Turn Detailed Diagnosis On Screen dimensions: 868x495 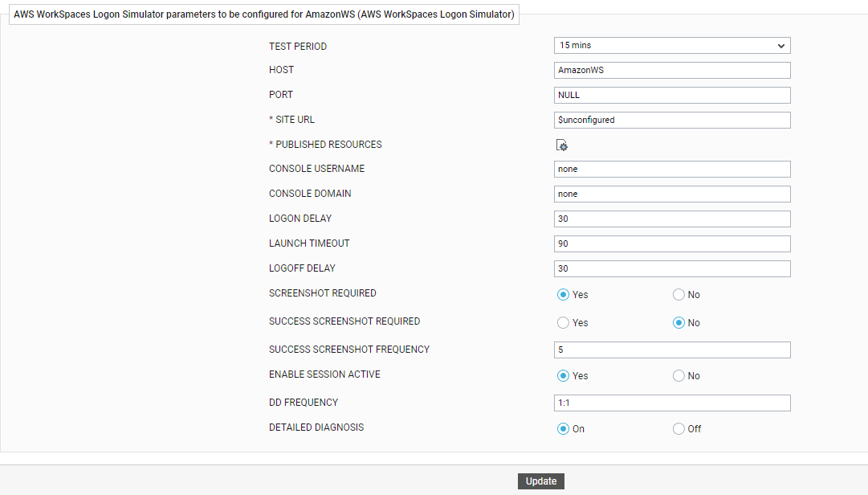coord(563,429)
